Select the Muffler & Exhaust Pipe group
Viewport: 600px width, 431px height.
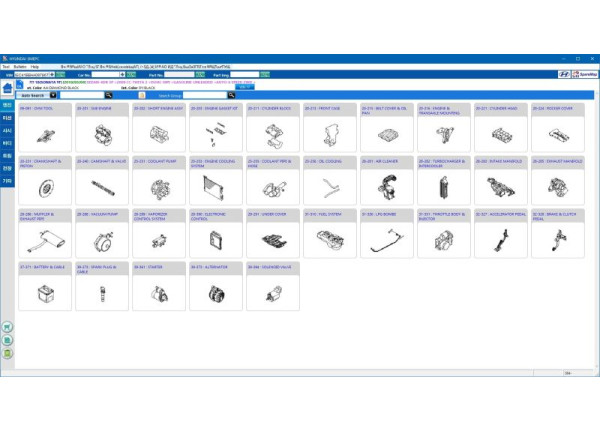coord(43,238)
